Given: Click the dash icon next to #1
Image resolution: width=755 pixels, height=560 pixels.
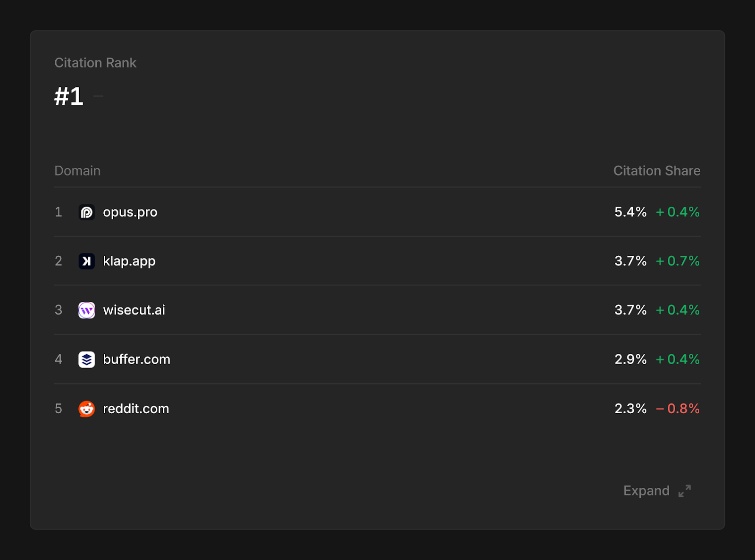Looking at the screenshot, I should point(98,95).
